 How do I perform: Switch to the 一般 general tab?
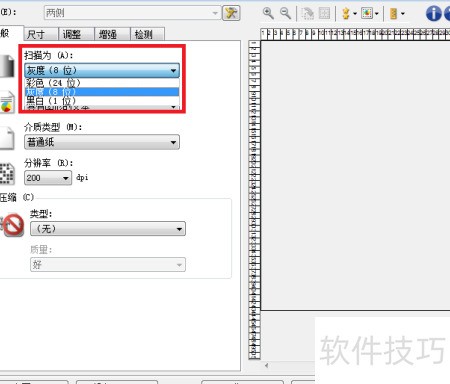pyautogui.click(x=10, y=33)
